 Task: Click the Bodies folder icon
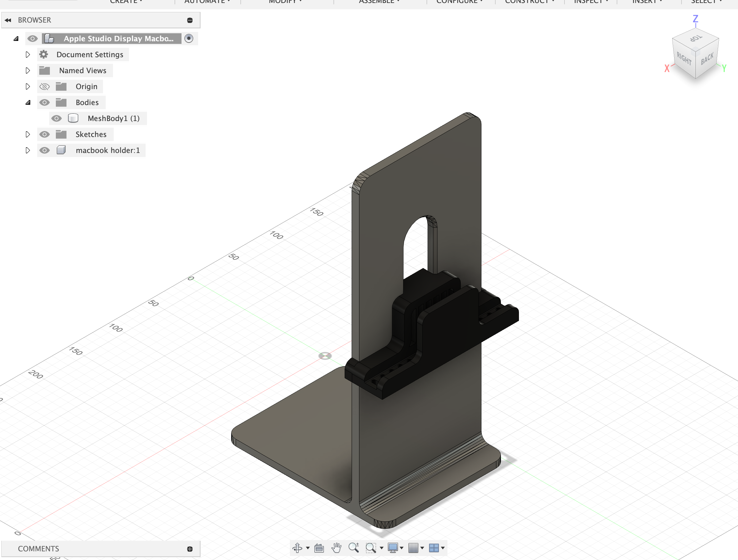tap(61, 102)
